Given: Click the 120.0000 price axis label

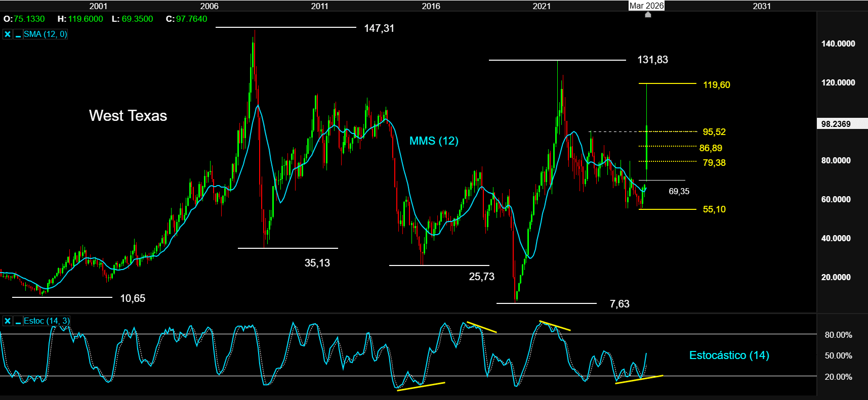Looking at the screenshot, I should click(x=838, y=82).
